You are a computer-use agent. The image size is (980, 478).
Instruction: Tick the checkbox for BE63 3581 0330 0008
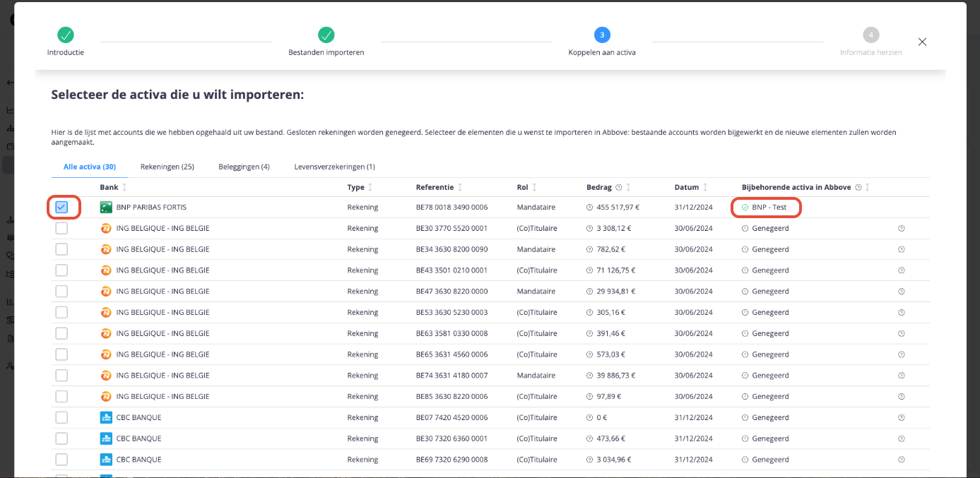[61, 333]
